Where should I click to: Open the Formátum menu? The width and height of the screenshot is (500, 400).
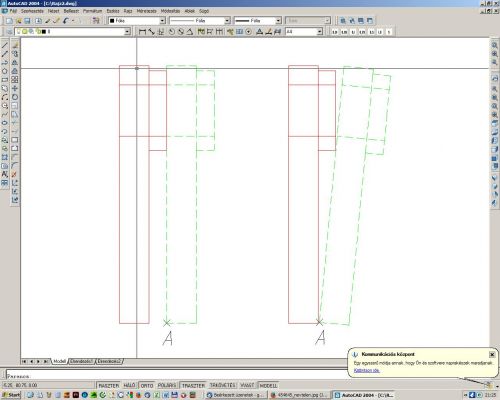tap(92, 11)
